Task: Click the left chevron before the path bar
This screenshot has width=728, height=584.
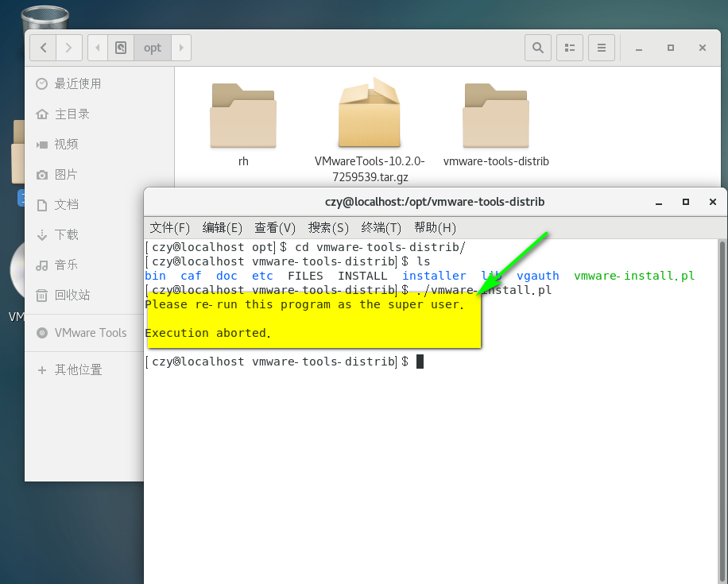Action: click(x=97, y=48)
